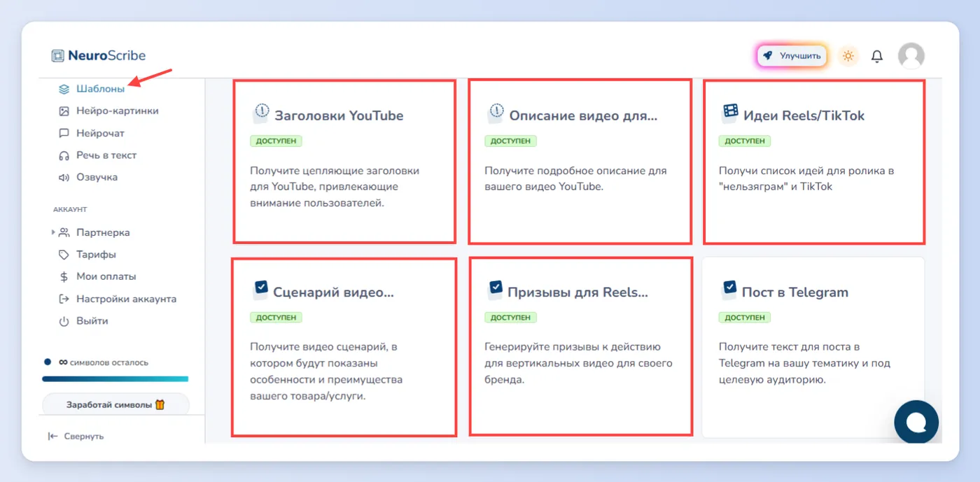The width and height of the screenshot is (980, 482).
Task: Click ДОСТУПЕН badge on Идеи Reels/TikTok
Action: 745,141
